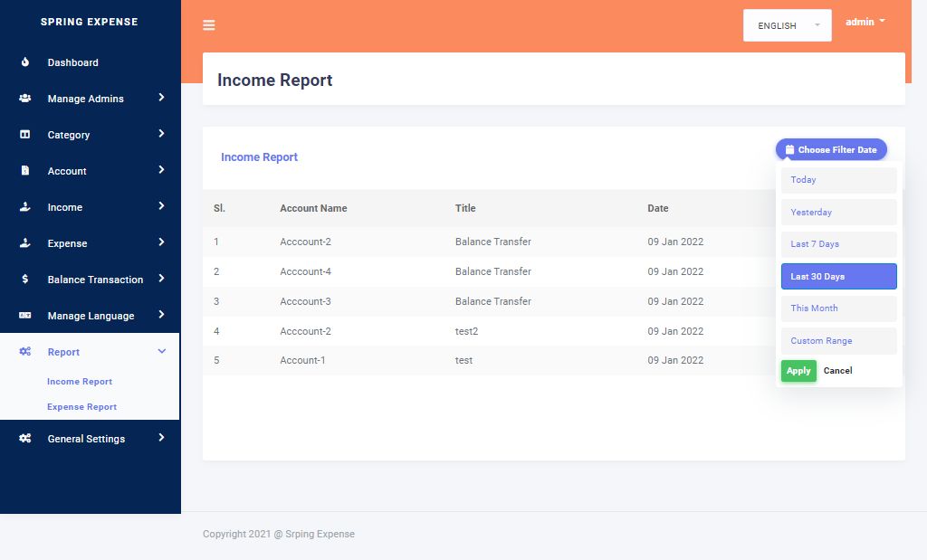This screenshot has width=927, height=560.
Task: Open the ENGLISH language dropdown
Action: pyautogui.click(x=787, y=25)
